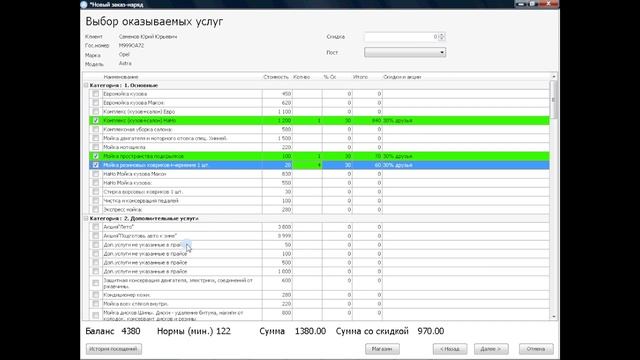Check the Доп. услуги checkbox priced 1 000

tap(96, 271)
